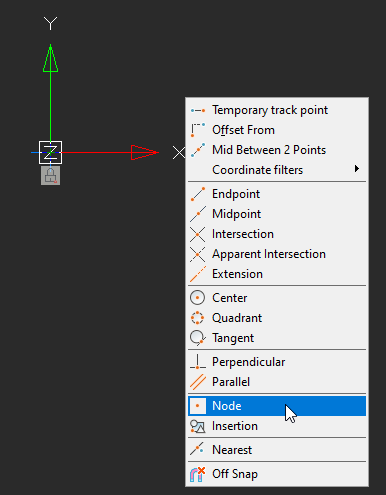Choose Off Snap menu entry
The height and width of the screenshot is (495, 386).
pyautogui.click(x=277, y=474)
